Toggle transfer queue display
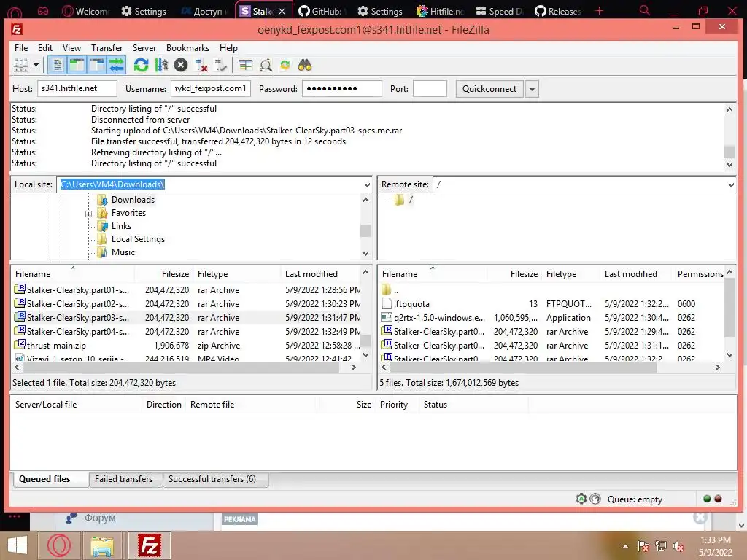This screenshot has width=747, height=560. [116, 65]
